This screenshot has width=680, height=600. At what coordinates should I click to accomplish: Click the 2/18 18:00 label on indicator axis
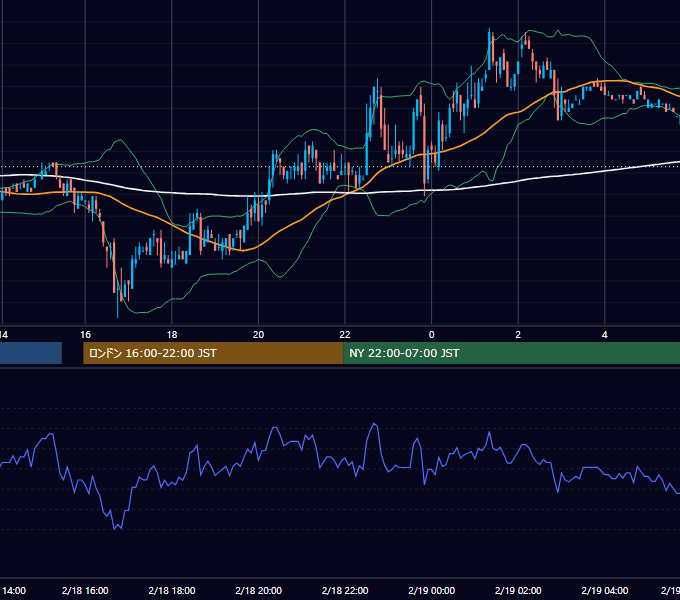(172, 591)
